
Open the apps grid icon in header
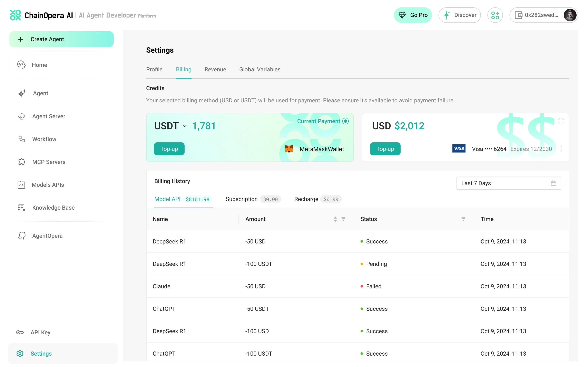[x=495, y=15]
